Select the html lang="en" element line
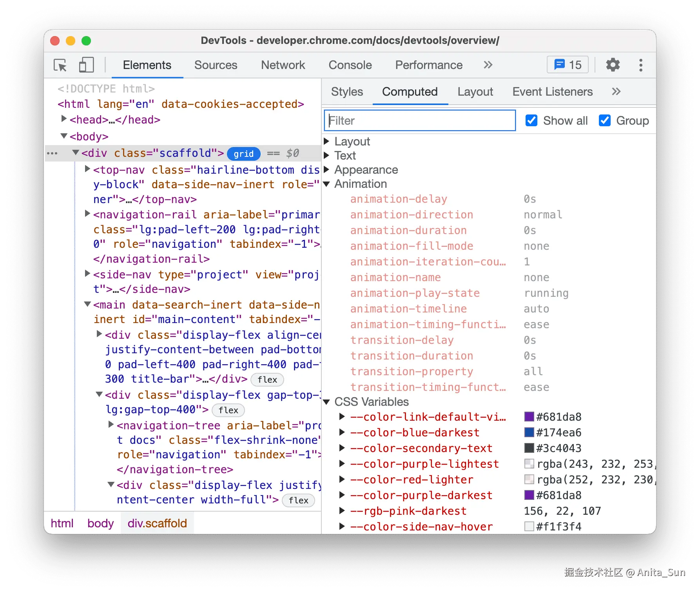700x592 pixels. coord(181,104)
